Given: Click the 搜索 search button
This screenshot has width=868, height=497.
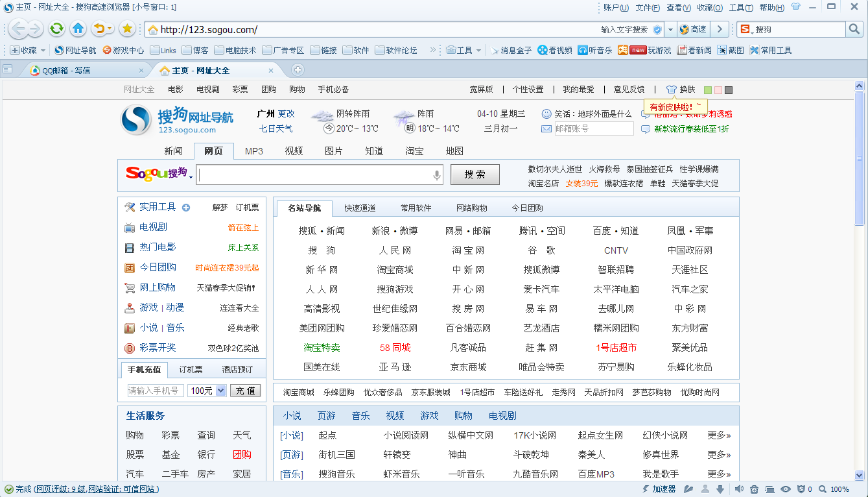Looking at the screenshot, I should pos(475,175).
